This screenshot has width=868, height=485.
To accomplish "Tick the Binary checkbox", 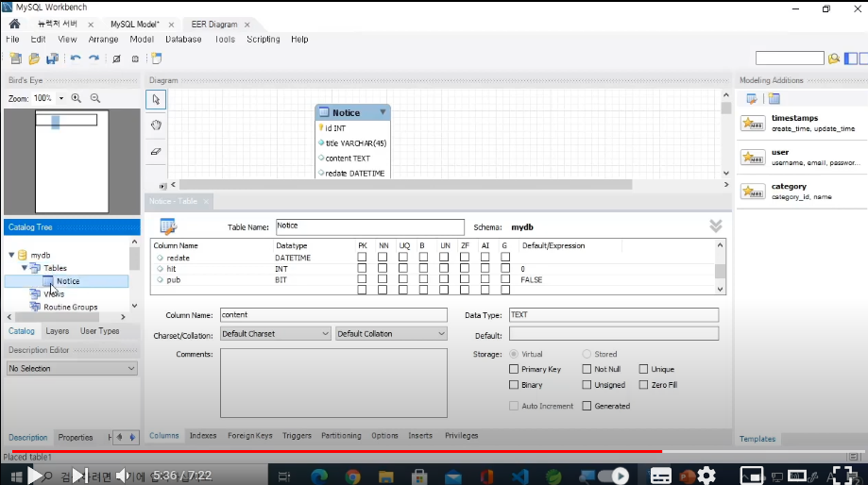I will tap(514, 384).
